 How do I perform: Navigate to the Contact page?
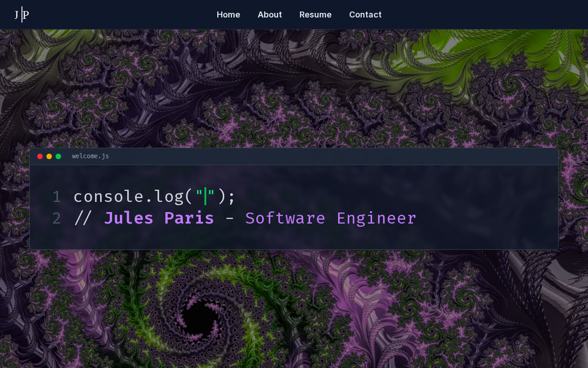365,15
